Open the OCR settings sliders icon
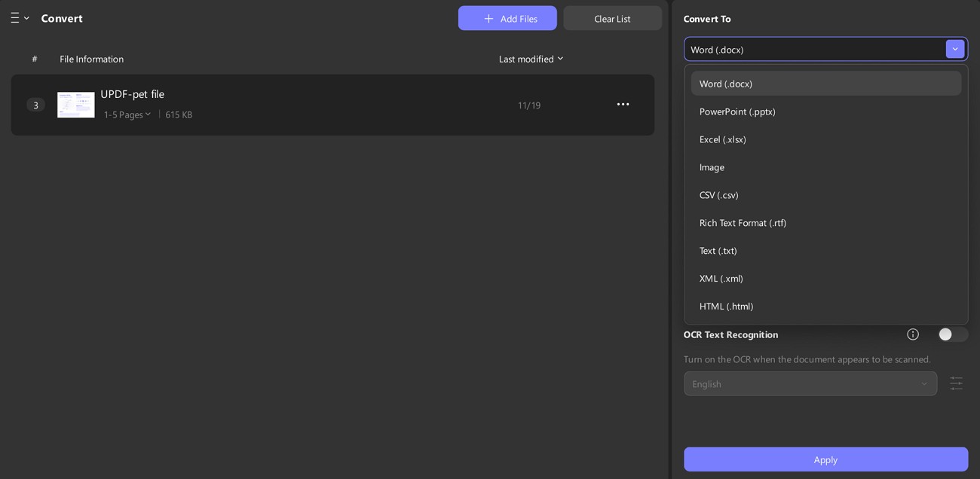The width and height of the screenshot is (980, 479). coord(956,383)
